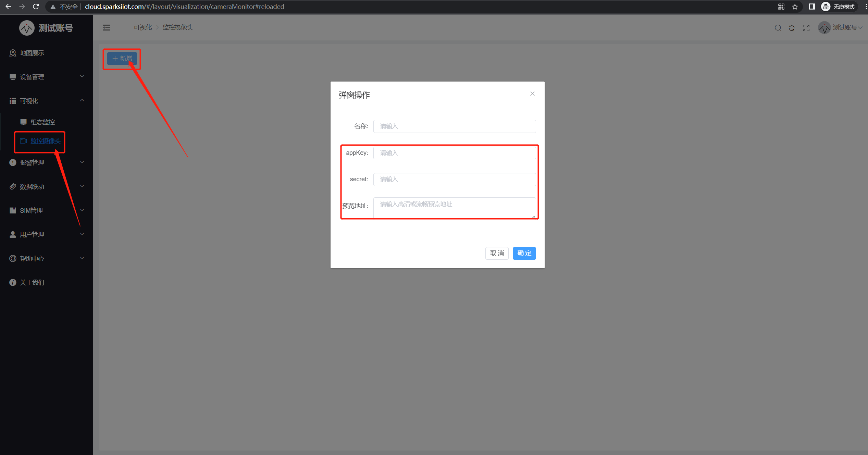This screenshot has height=455, width=868.
Task: Click the 确定 confirm button
Action: (x=524, y=253)
